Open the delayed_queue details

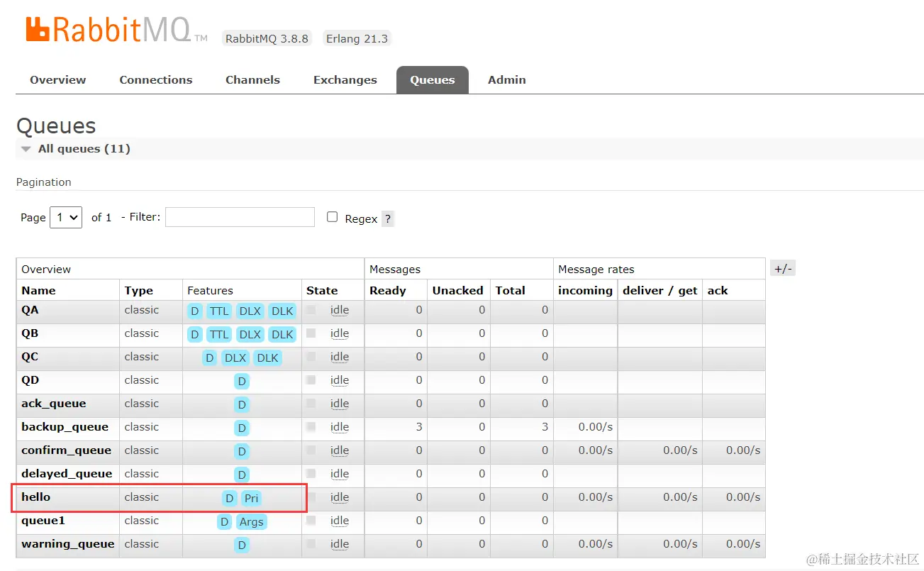[x=67, y=474]
